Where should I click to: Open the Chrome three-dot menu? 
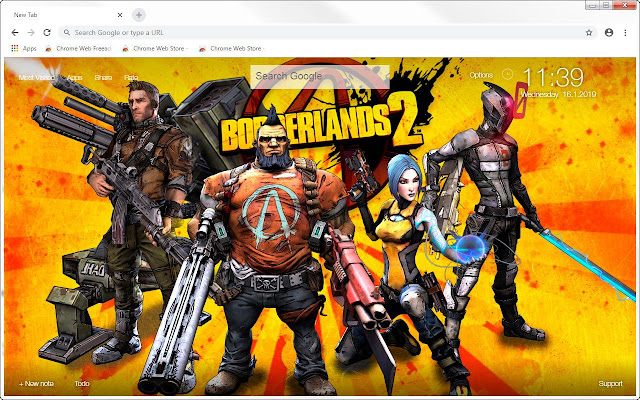click(x=625, y=33)
